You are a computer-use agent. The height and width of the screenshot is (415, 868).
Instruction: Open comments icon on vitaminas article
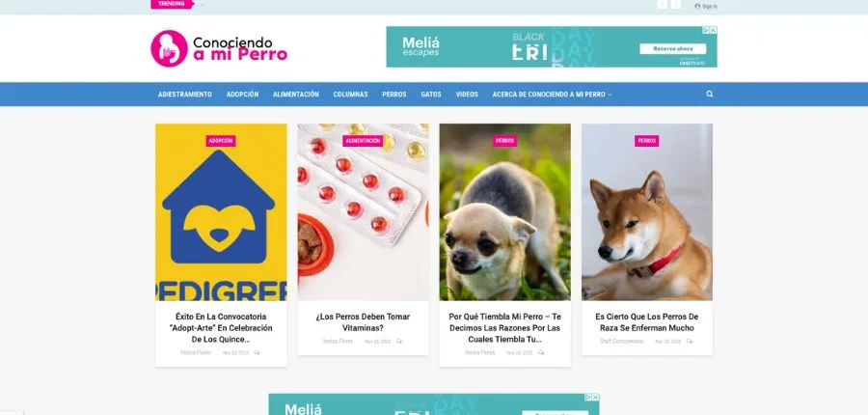399,342
